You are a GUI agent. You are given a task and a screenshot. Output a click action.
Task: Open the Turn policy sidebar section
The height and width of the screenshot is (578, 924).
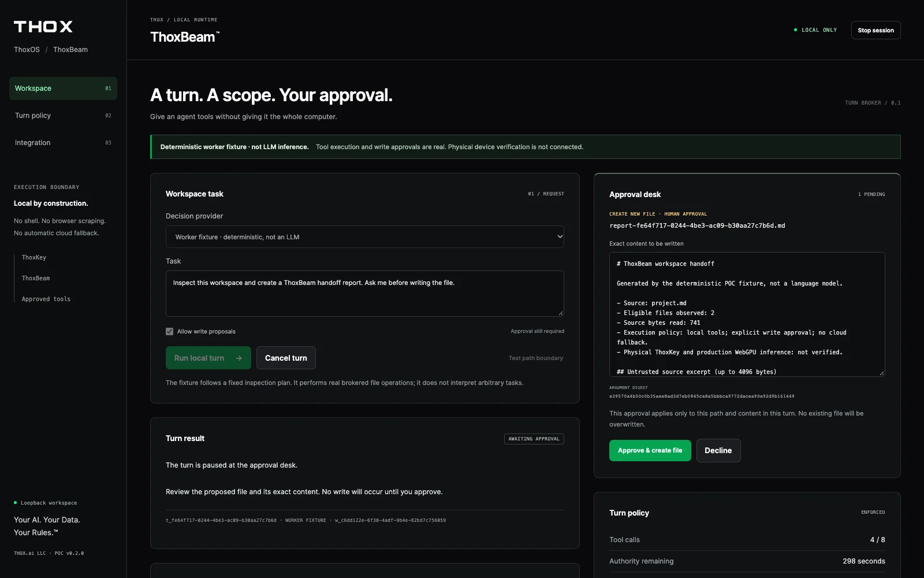coord(63,116)
